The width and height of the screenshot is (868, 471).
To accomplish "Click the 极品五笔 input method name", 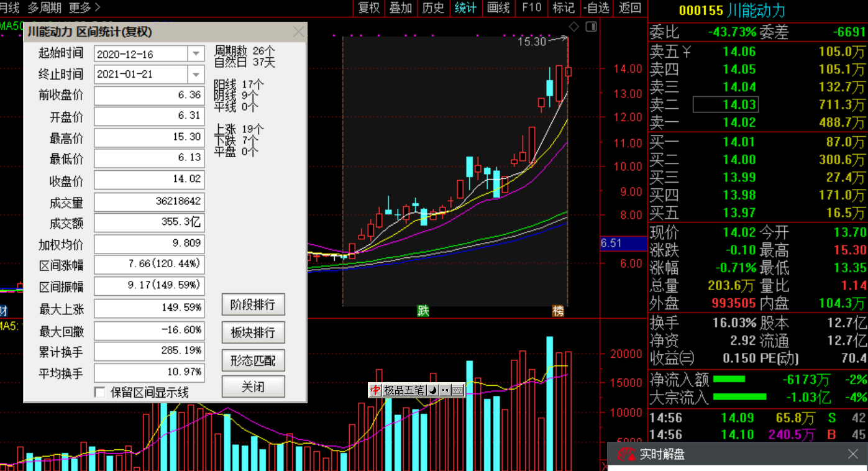I will (404, 390).
